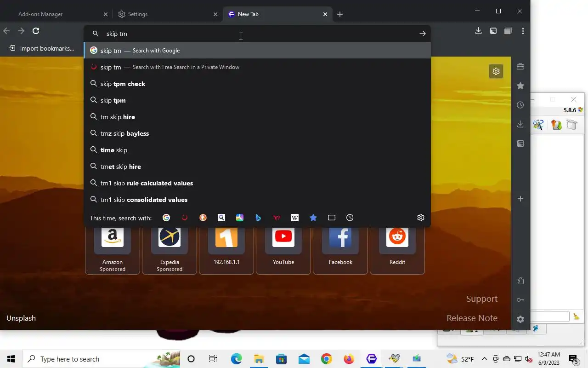Open sidebar settings gear at bottom

tap(520, 319)
